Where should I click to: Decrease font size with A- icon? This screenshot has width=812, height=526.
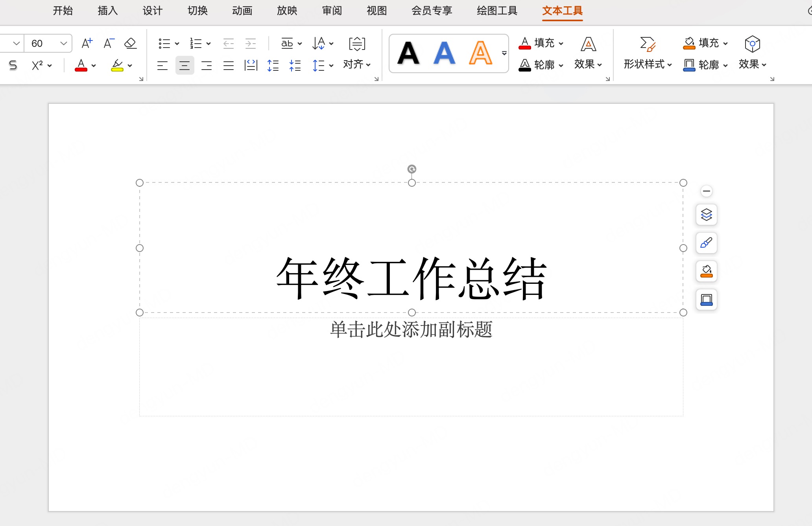109,43
